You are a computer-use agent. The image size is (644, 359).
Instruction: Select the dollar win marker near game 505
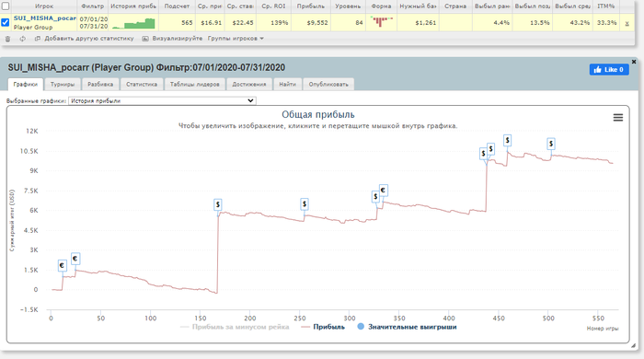pos(551,144)
